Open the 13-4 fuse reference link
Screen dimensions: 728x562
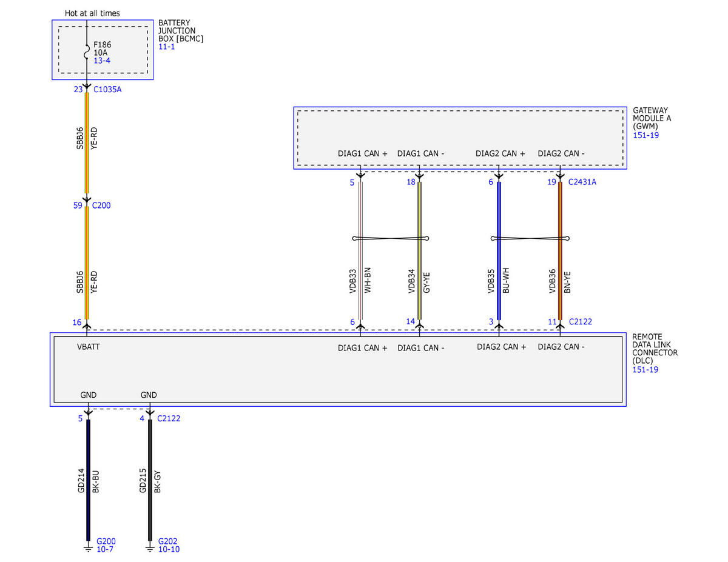pyautogui.click(x=101, y=61)
